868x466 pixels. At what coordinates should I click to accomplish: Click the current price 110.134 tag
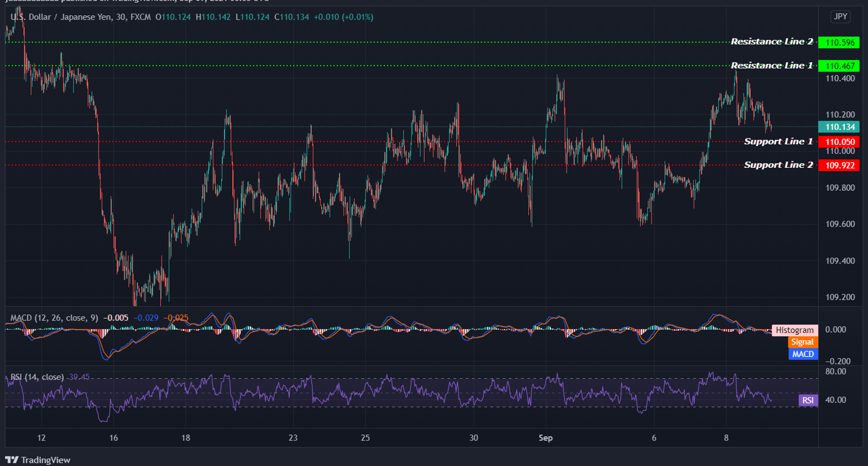coord(839,127)
